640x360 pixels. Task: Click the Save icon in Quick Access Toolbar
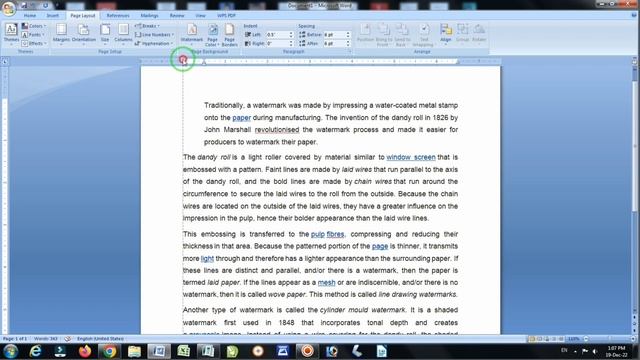[24, 5]
